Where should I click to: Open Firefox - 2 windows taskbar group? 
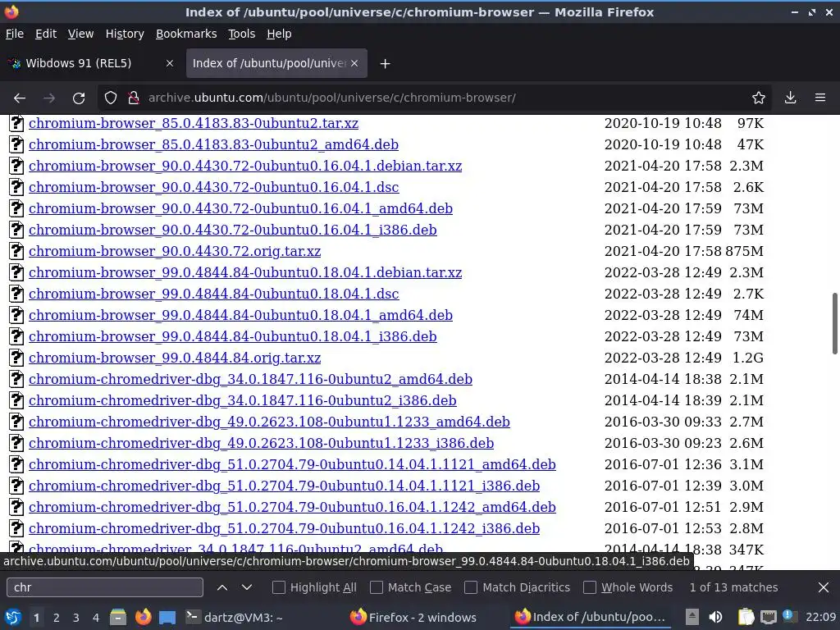pos(413,618)
